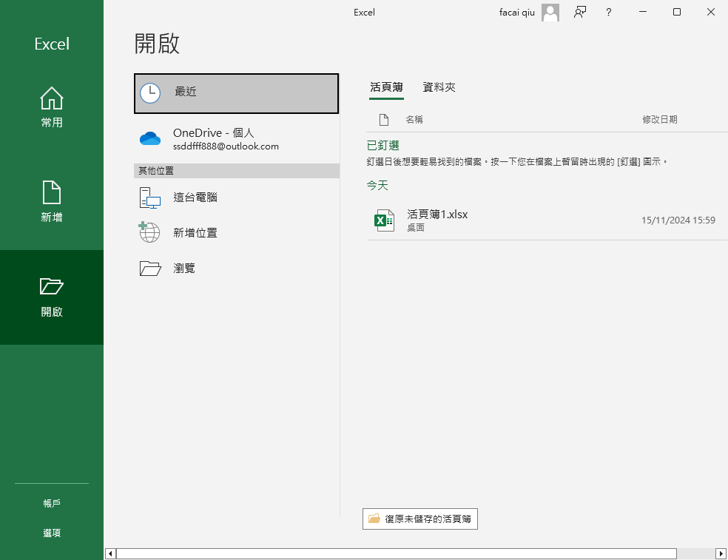
Task: Click 復原未儲存的活頁簿 recover unsaved workbooks button
Action: pyautogui.click(x=420, y=519)
